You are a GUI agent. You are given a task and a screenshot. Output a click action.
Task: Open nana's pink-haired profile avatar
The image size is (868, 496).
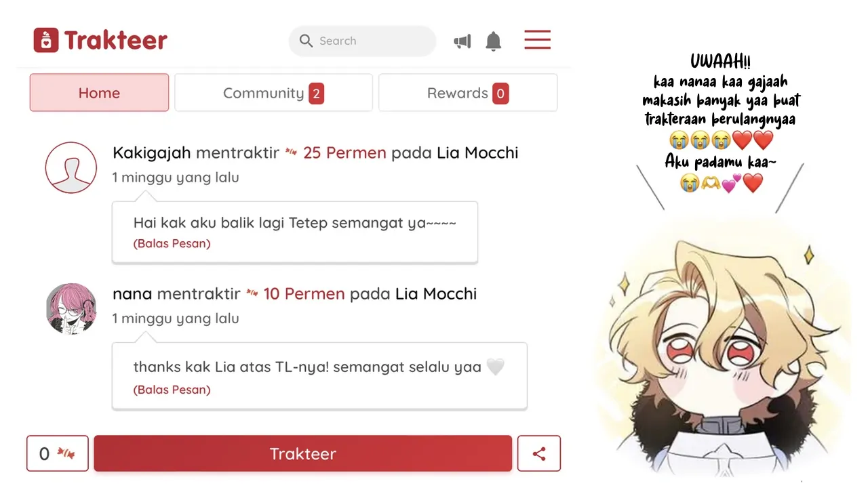click(x=71, y=308)
